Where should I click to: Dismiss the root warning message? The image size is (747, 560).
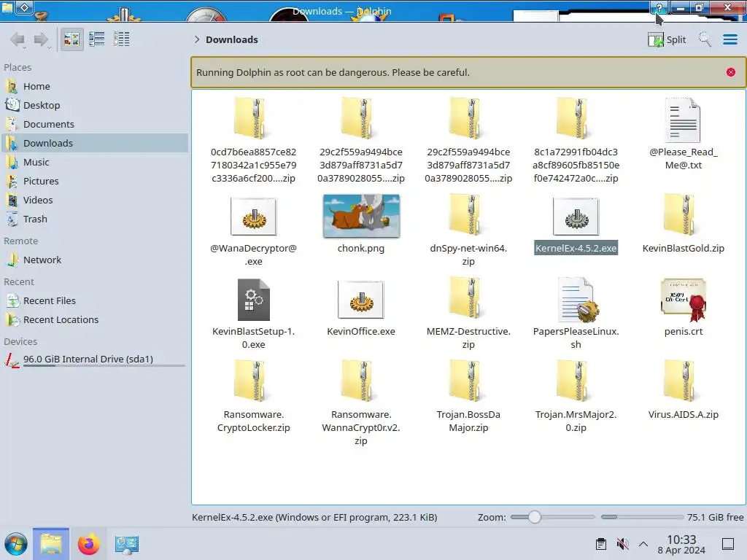(x=730, y=72)
